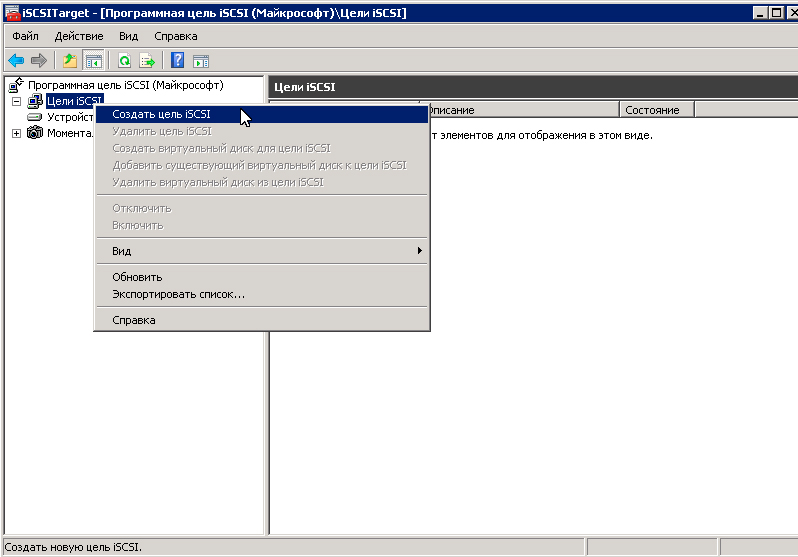
Task: Click the greyed Отключить menu entry
Action: (262, 208)
